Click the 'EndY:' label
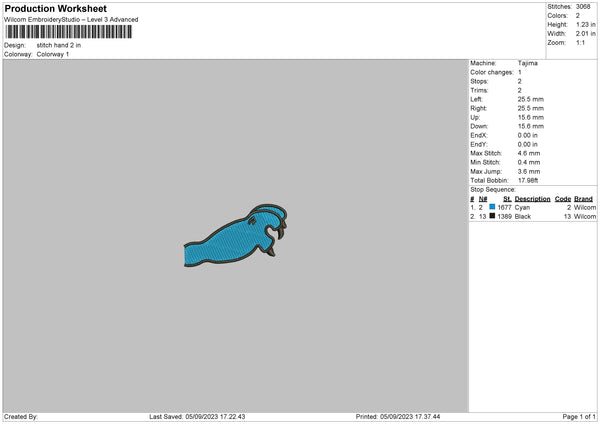This screenshot has width=600, height=424. (x=479, y=144)
